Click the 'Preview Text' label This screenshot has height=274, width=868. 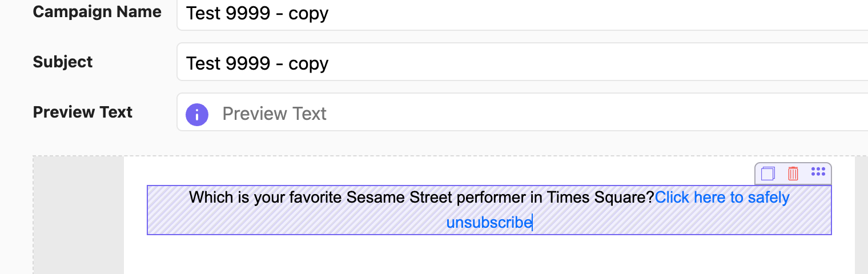(83, 112)
